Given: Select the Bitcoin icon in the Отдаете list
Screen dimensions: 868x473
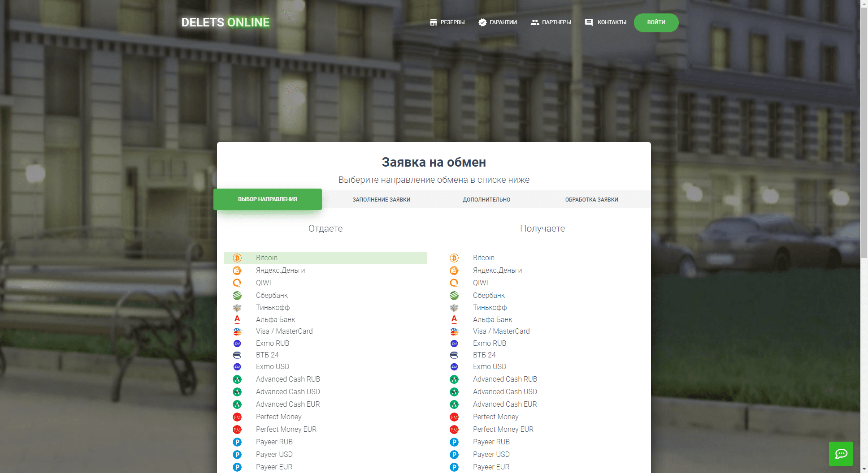Looking at the screenshot, I should (237, 258).
